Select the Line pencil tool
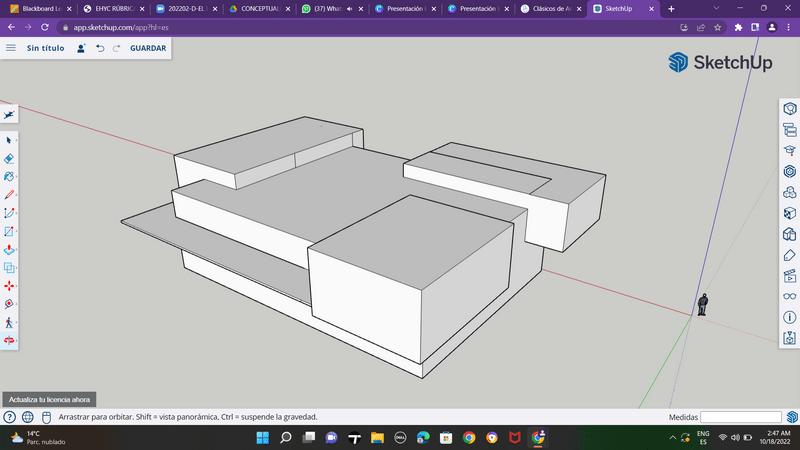 pyautogui.click(x=9, y=195)
